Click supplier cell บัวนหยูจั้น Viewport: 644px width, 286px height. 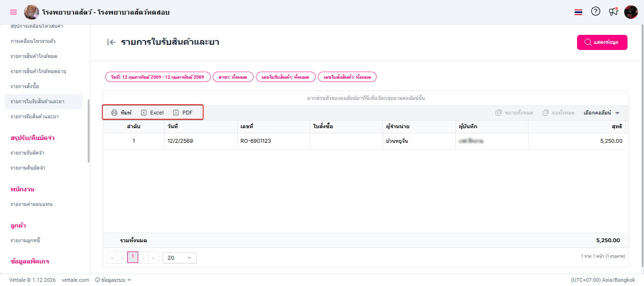[x=419, y=141]
